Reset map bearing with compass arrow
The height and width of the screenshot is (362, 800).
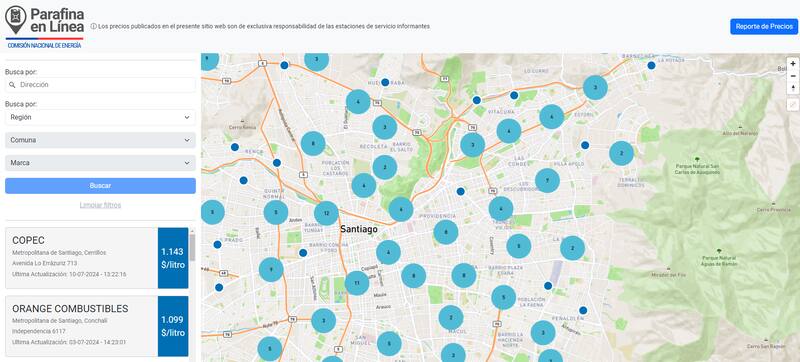click(x=793, y=88)
